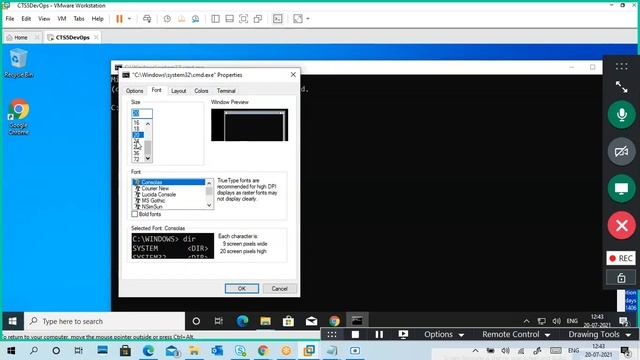Open Microsoft Store in guest taskbar

[288, 321]
